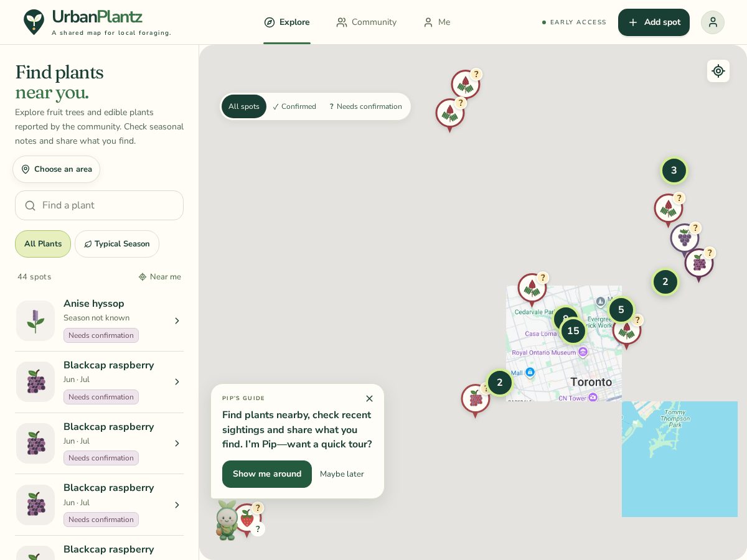Screen dimensions: 747x560
Task: Open the Choose an area selector
Action: [57, 169]
